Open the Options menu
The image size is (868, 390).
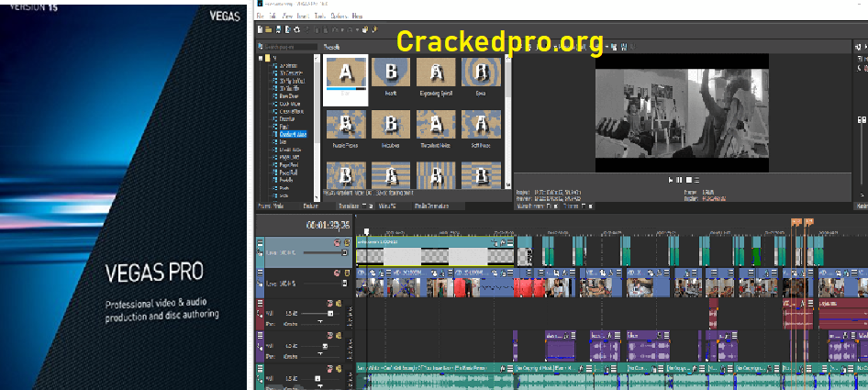coord(339,17)
